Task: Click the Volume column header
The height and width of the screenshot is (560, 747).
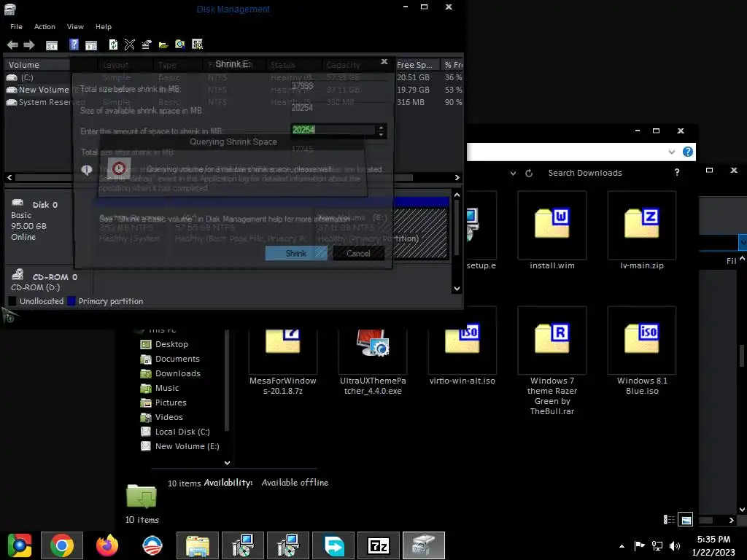Action: point(37,65)
